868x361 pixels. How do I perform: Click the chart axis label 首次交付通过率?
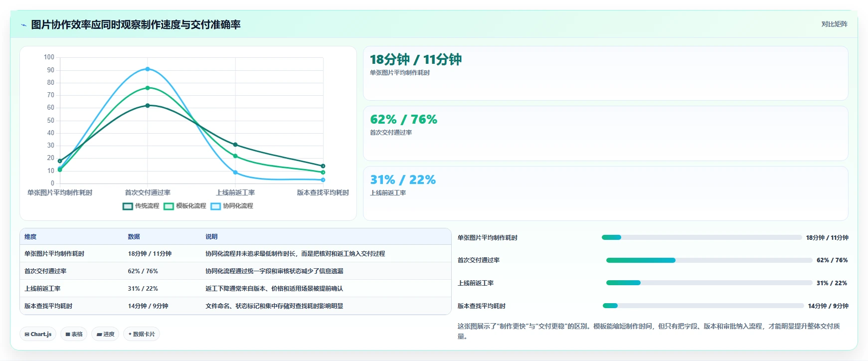pos(148,192)
